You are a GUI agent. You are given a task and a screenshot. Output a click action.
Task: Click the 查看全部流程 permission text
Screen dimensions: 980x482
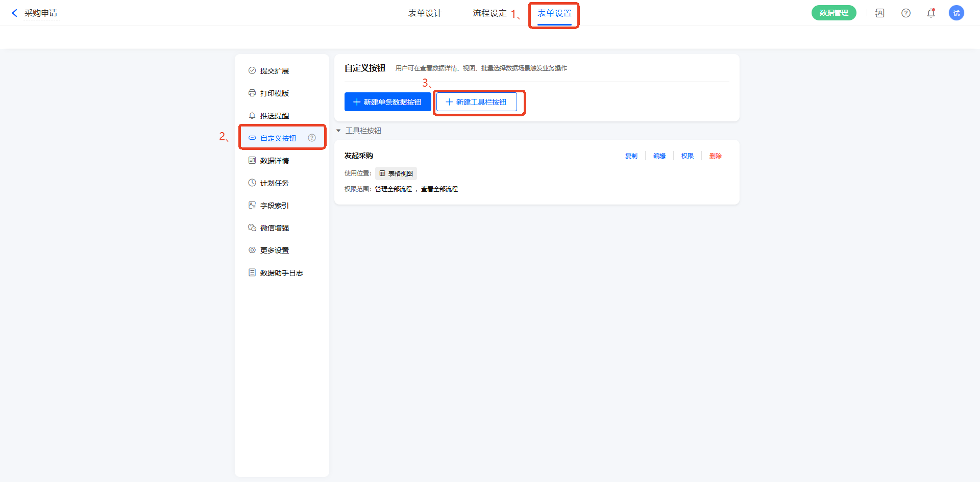439,189
